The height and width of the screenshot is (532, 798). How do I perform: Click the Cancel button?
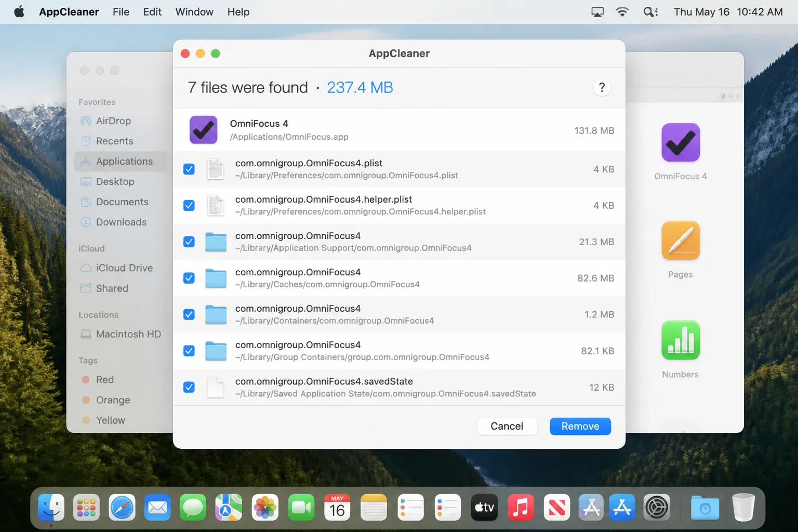pos(507,426)
